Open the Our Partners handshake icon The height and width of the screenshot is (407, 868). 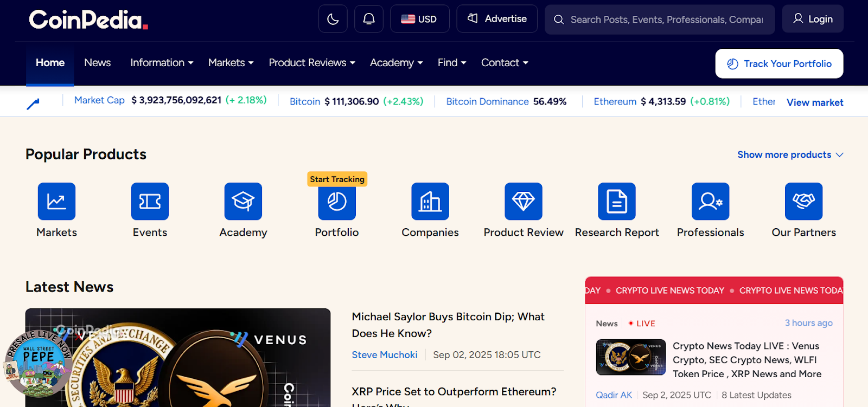click(x=803, y=202)
